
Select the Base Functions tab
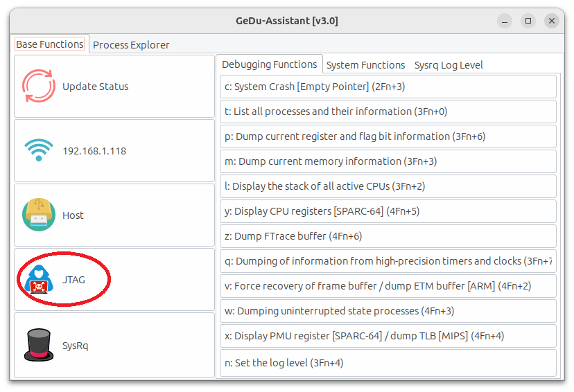coord(50,44)
